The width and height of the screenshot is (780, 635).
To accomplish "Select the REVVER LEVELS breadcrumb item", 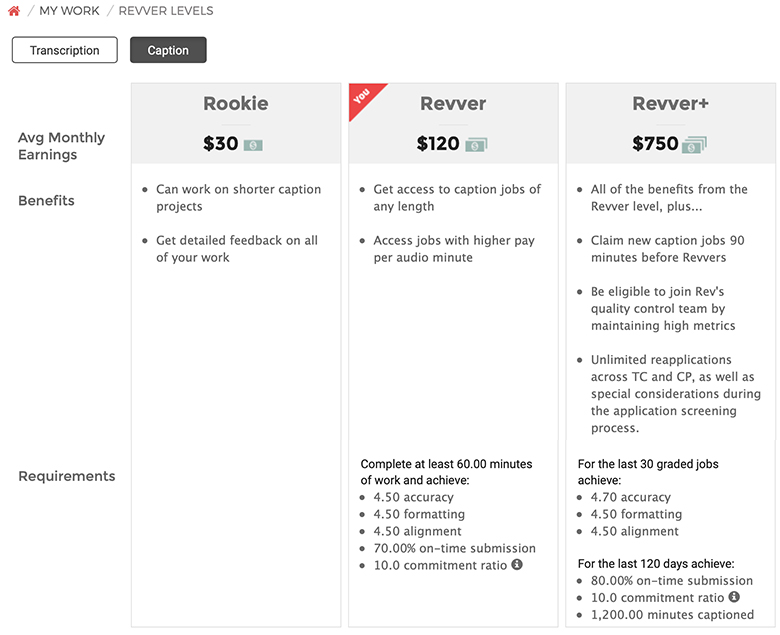I will pyautogui.click(x=166, y=11).
